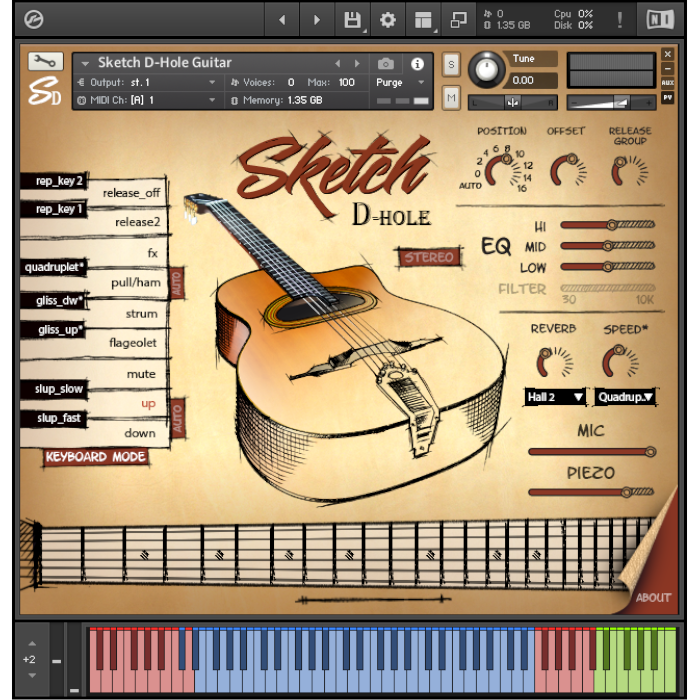The image size is (700, 700).
Task: Click the OFFSET knob
Action: pos(568,170)
